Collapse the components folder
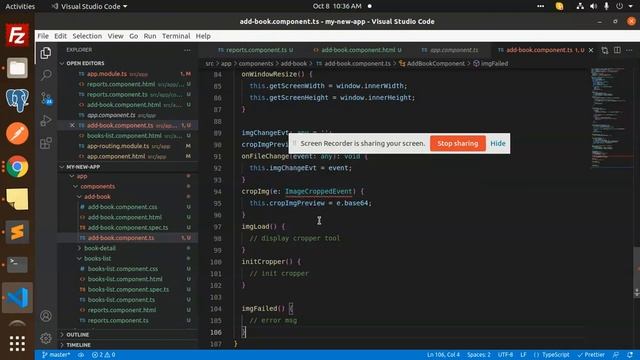Screen dimensions: 640x360 pyautogui.click(x=97, y=187)
